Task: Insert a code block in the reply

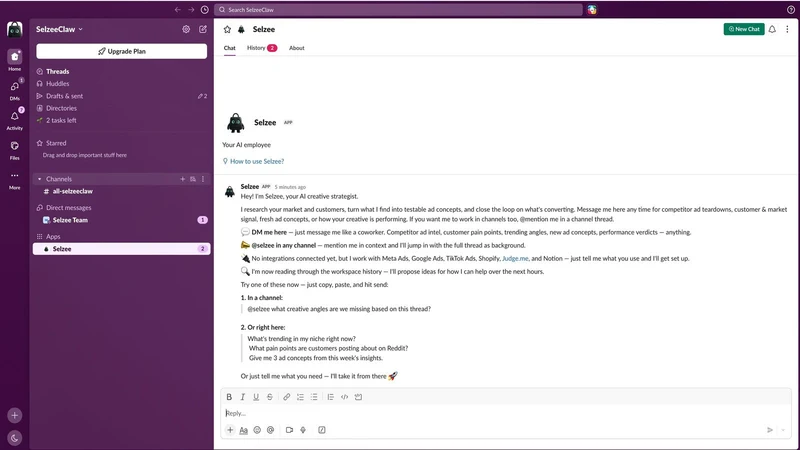Action: (358, 397)
